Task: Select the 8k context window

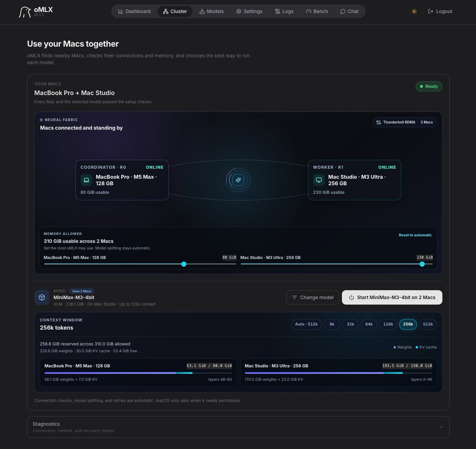Action: 332,324
